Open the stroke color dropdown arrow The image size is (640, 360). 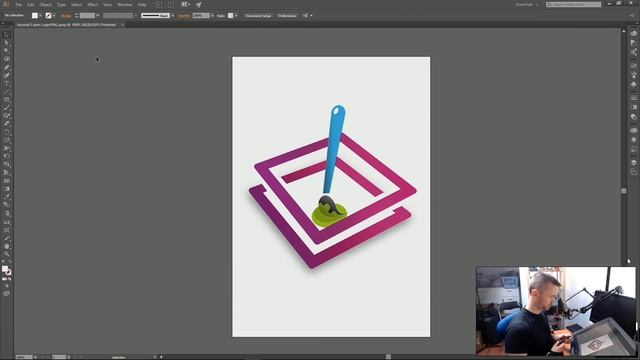pos(54,16)
